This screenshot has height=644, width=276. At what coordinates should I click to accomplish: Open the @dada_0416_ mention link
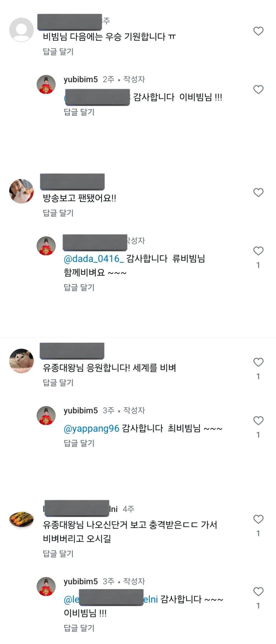[94, 259]
